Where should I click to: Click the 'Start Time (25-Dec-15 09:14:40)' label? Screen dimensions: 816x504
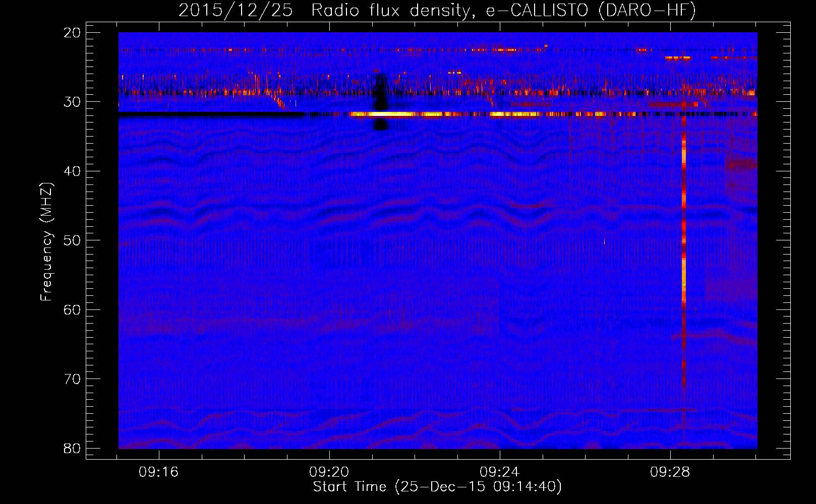coord(437,487)
